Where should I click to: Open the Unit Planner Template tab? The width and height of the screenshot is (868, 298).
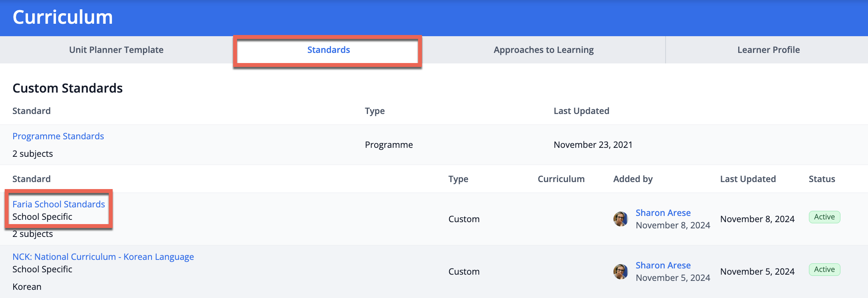click(116, 50)
